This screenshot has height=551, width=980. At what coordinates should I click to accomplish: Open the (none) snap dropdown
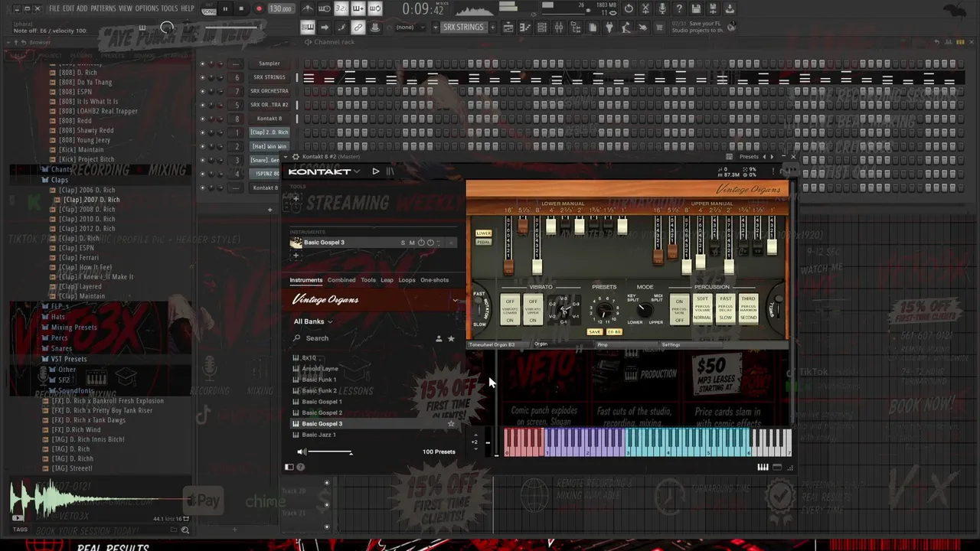[410, 27]
